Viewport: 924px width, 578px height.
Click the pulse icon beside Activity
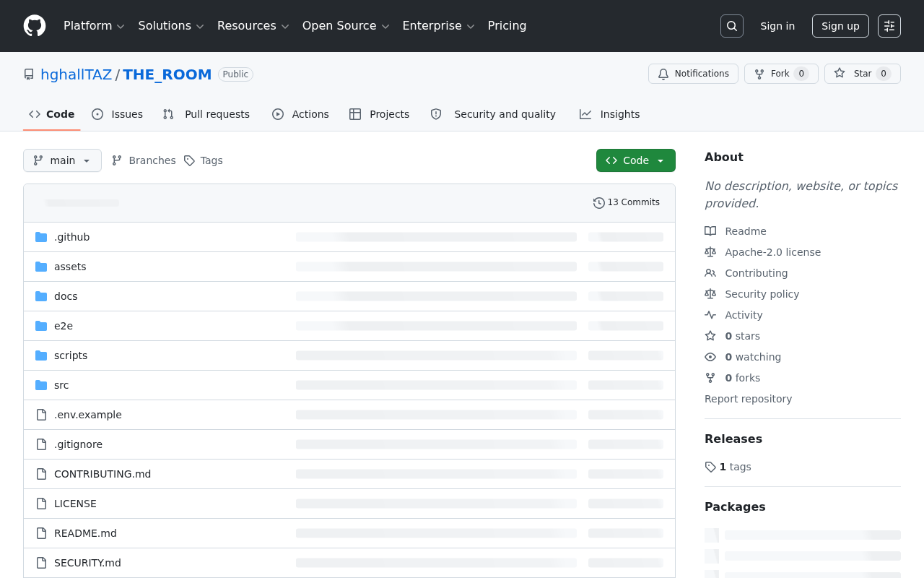pos(710,315)
